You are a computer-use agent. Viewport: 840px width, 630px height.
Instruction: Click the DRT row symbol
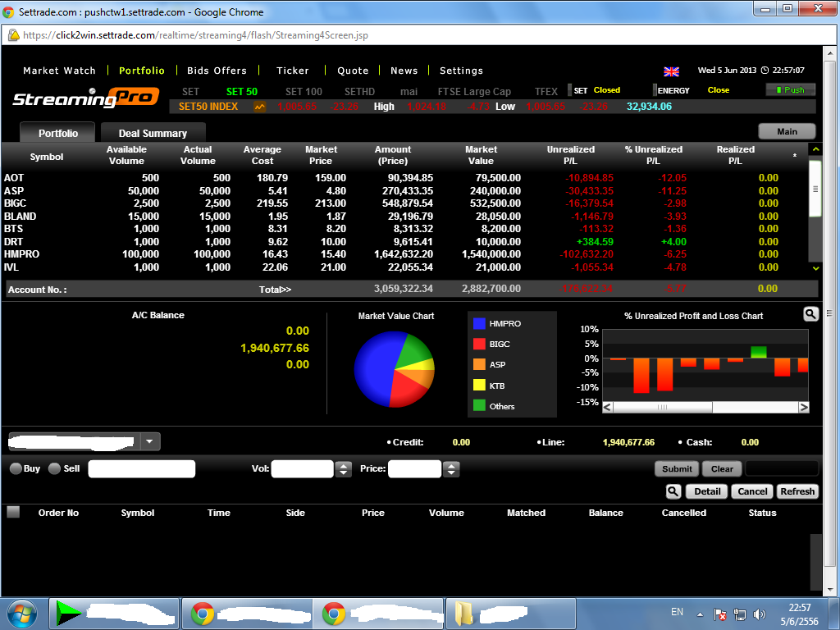click(13, 242)
